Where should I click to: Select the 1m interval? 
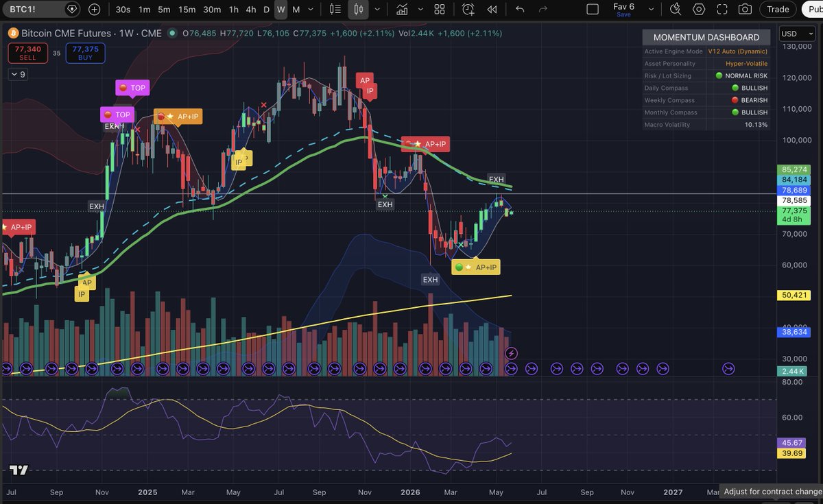tap(144, 10)
